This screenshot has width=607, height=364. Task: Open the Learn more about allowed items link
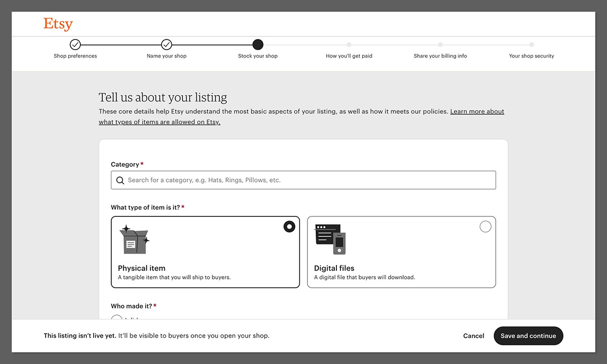[x=476, y=112]
